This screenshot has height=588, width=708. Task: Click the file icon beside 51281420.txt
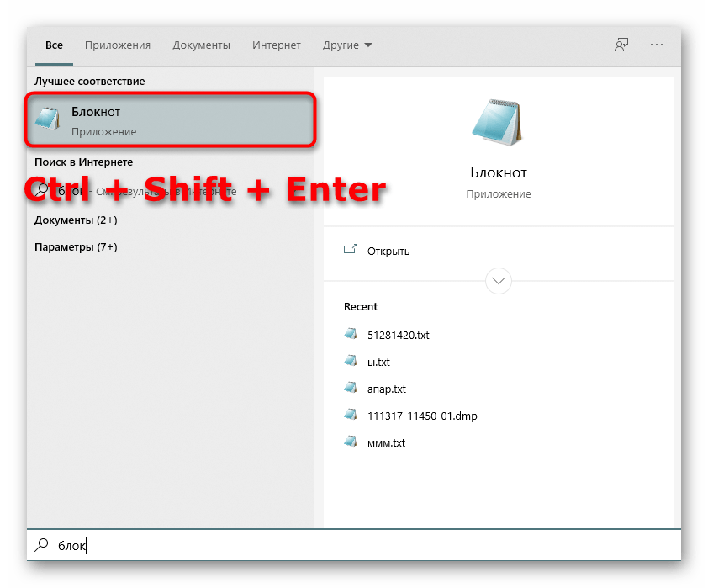coord(351,334)
